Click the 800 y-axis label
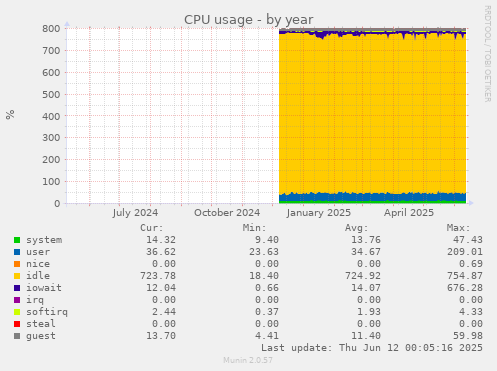The height and width of the screenshot is (371, 497). (x=51, y=29)
